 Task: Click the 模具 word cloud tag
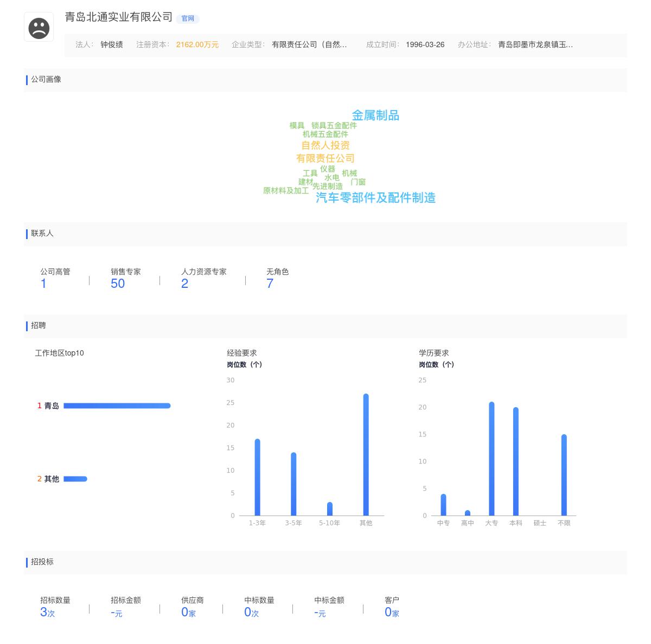(x=297, y=126)
